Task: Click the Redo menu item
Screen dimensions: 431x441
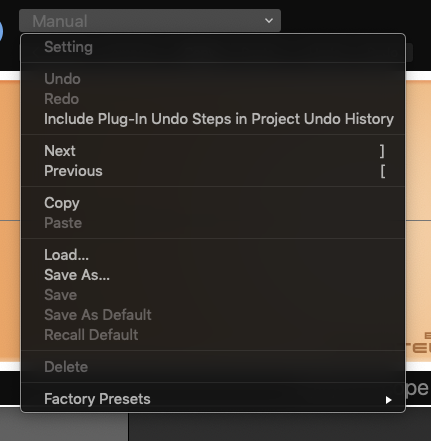Action: 213,99
